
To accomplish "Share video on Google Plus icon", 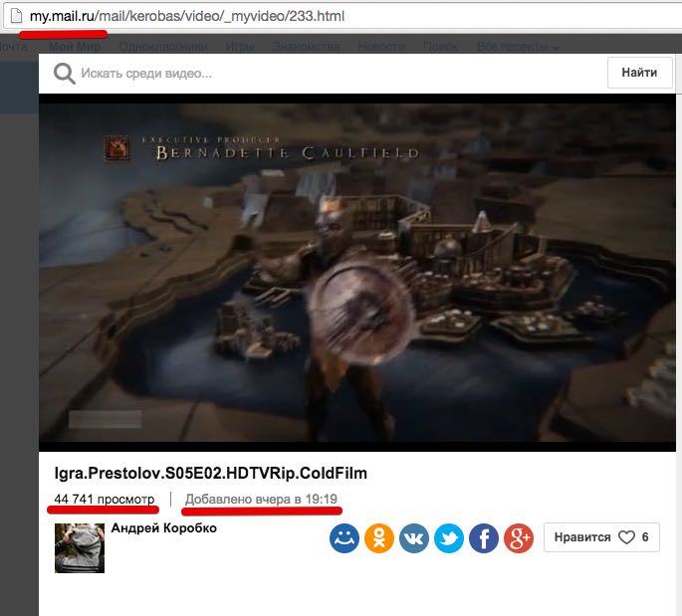I will coord(519,538).
